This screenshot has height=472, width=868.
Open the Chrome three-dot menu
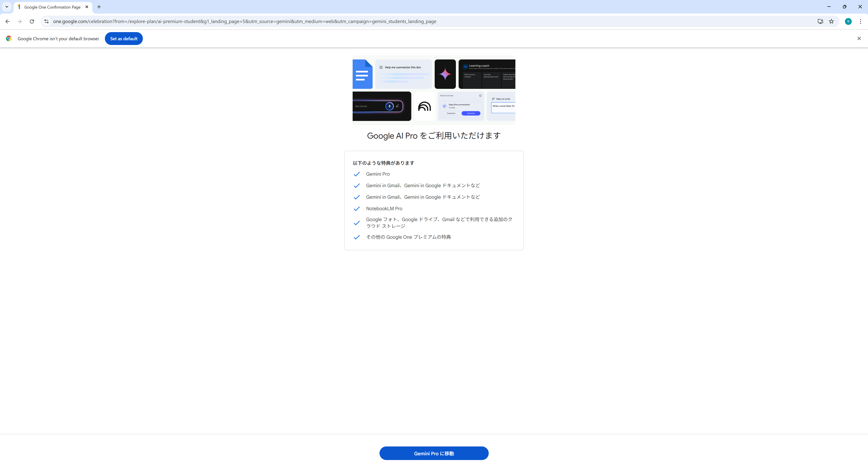coord(860,21)
